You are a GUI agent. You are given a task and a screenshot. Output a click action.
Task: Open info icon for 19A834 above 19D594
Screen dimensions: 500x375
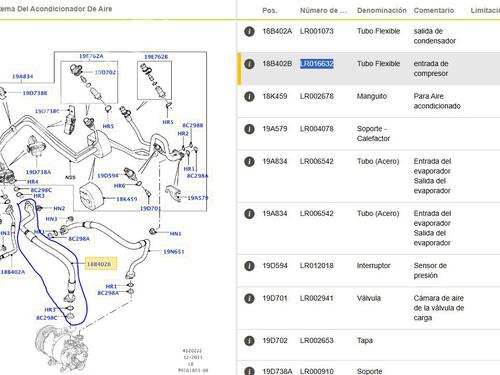[x=249, y=213]
